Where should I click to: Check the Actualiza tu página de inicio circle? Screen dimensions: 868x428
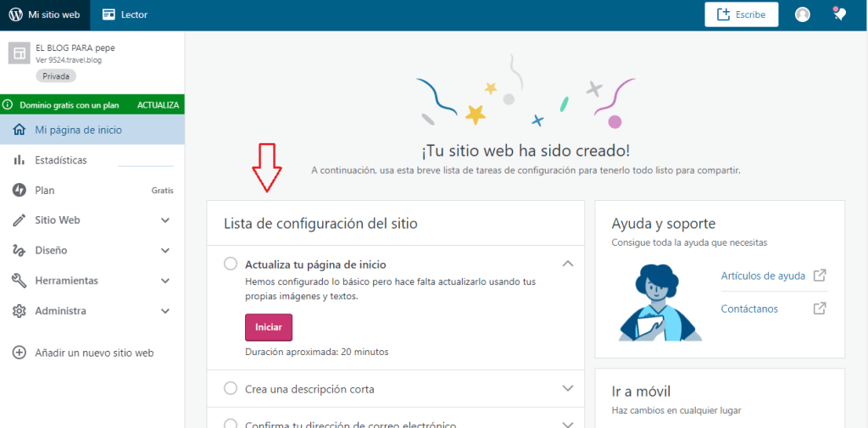pos(231,264)
